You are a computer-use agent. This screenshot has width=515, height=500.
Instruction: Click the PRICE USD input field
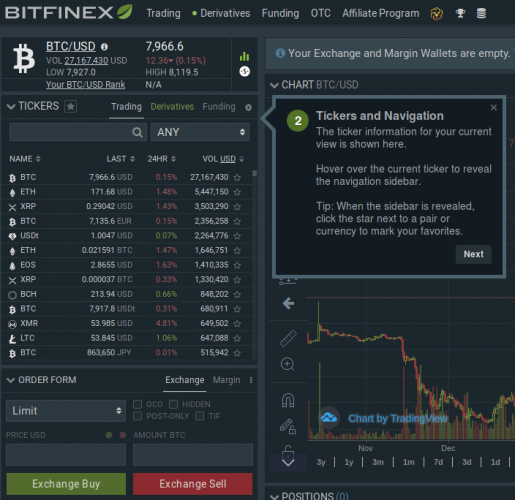(x=66, y=455)
